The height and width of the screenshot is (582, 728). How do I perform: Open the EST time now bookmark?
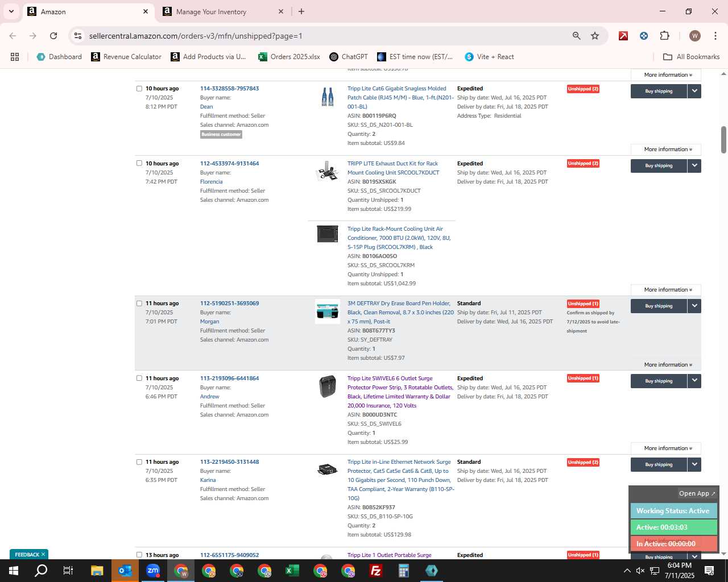[415, 57]
